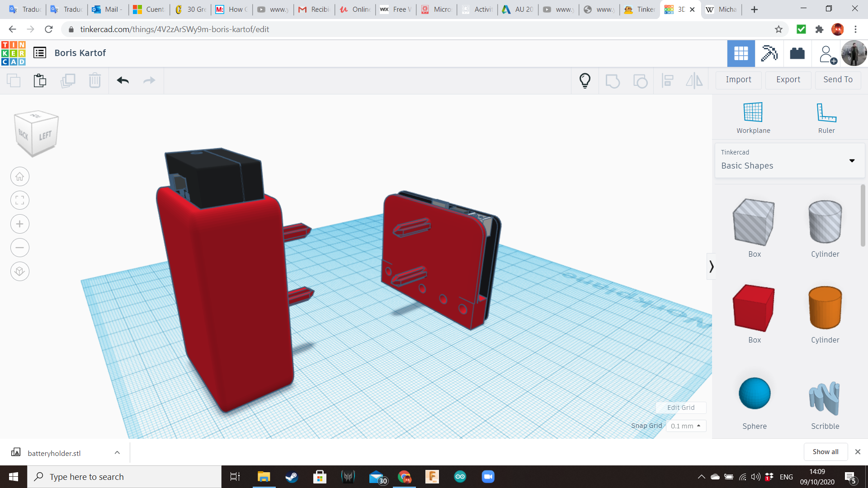The height and width of the screenshot is (488, 868).
Task: Click the LEFT face of view cube
Action: (45, 136)
